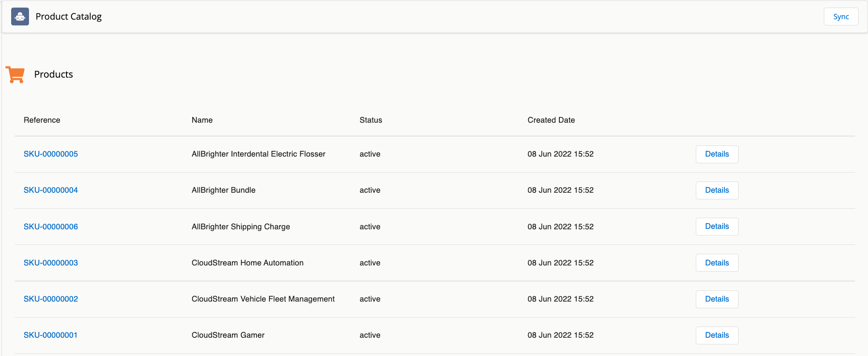View Details for CloudStream Vehicle Fleet Management
Screen dimensions: 868x356
(x=717, y=299)
